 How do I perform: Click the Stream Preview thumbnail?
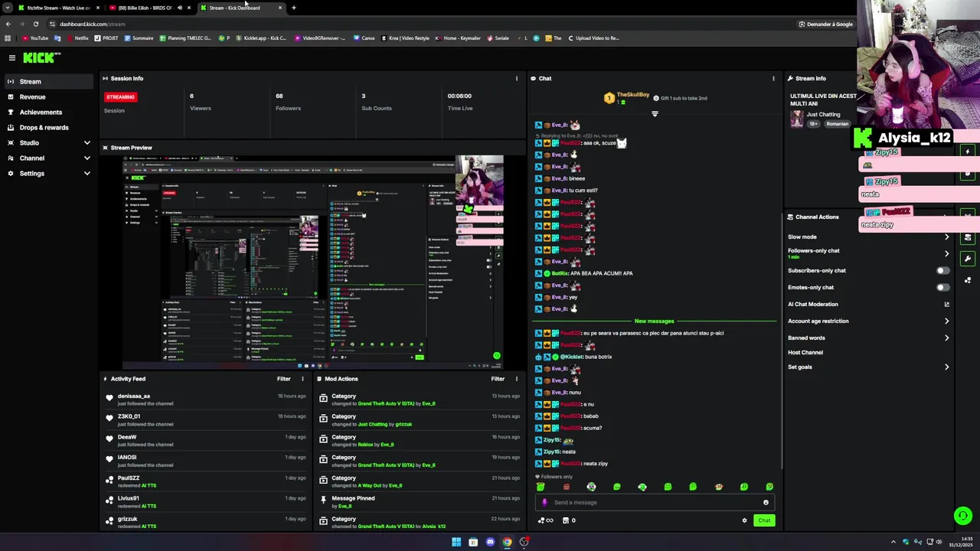[x=313, y=262]
